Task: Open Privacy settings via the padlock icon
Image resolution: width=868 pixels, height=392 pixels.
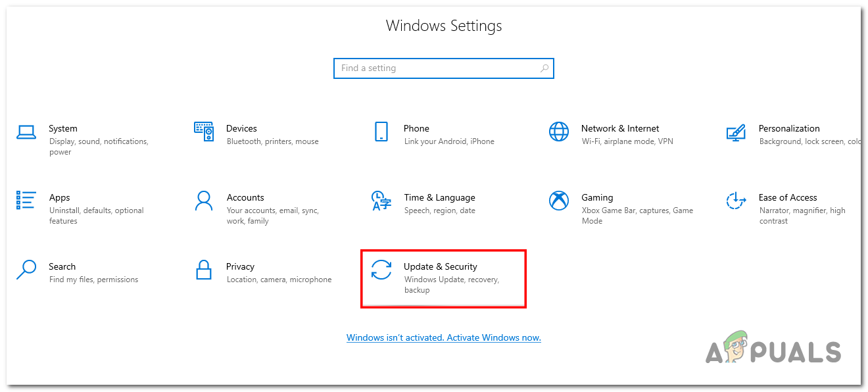Action: [204, 270]
